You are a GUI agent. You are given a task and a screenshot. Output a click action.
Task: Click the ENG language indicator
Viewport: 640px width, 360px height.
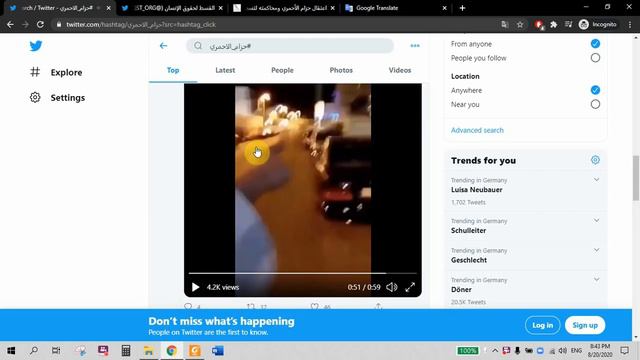(x=576, y=351)
